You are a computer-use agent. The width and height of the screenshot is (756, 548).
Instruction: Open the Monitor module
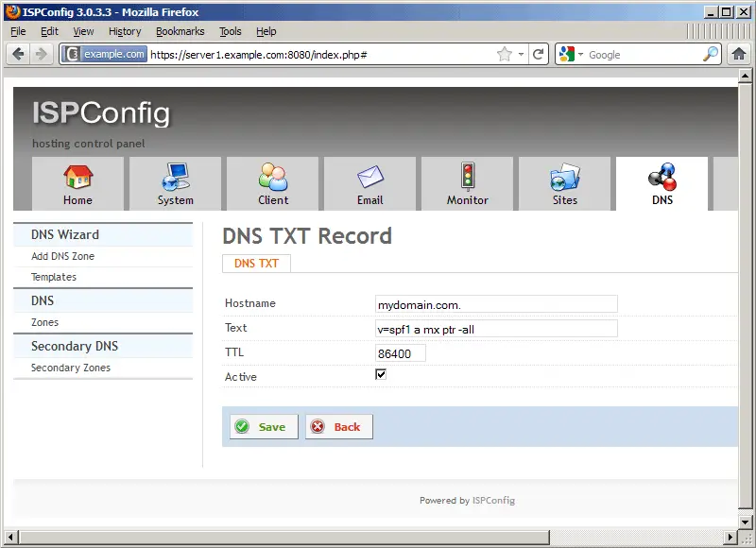pyautogui.click(x=467, y=183)
